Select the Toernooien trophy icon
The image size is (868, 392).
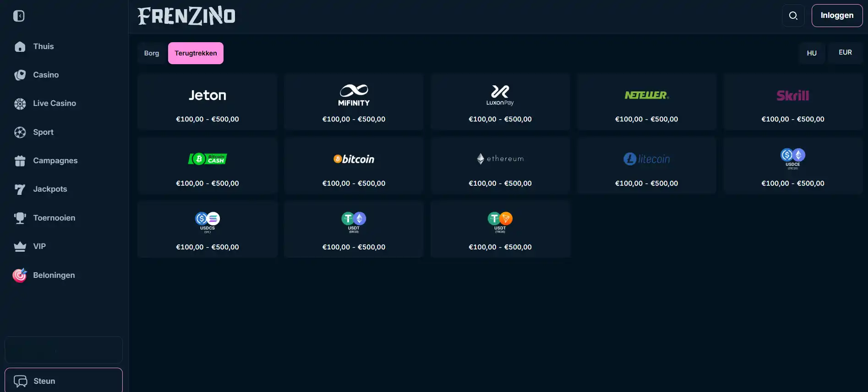20,218
